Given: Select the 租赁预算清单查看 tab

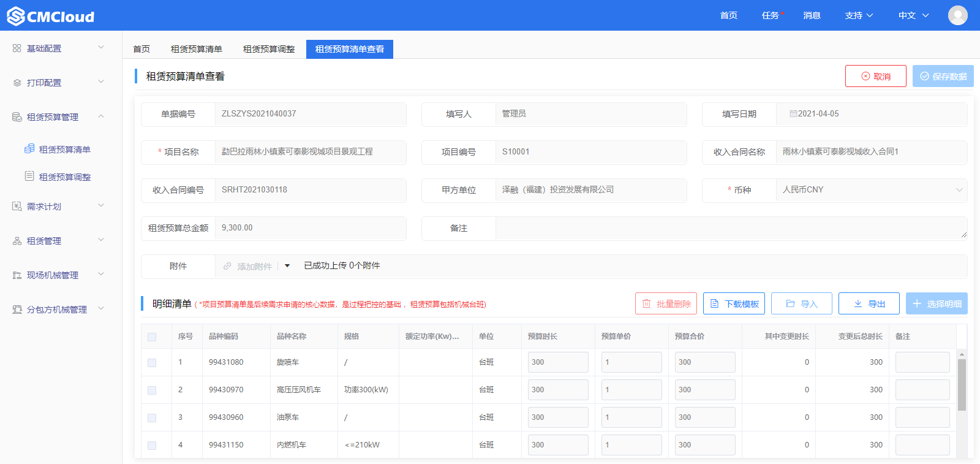Looking at the screenshot, I should coord(350,49).
